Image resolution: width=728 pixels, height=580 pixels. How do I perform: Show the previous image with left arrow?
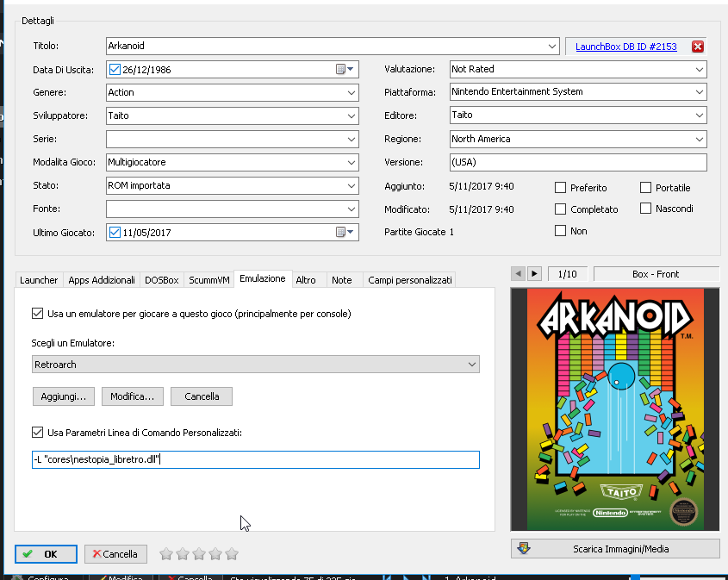point(518,274)
